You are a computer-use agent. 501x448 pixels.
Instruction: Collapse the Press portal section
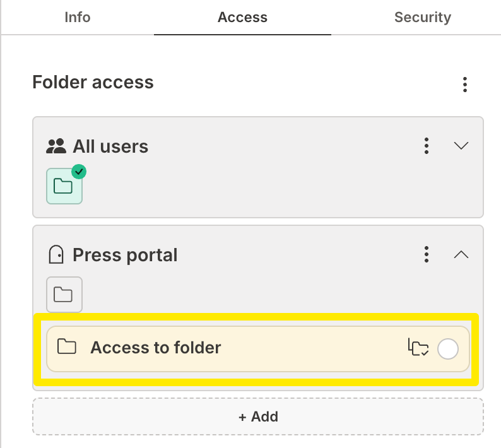click(461, 255)
